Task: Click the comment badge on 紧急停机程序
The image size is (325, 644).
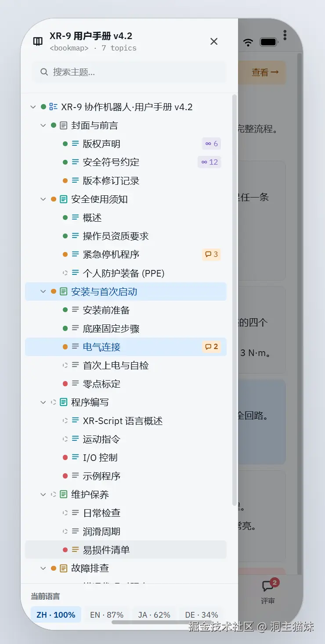Action: point(211,255)
